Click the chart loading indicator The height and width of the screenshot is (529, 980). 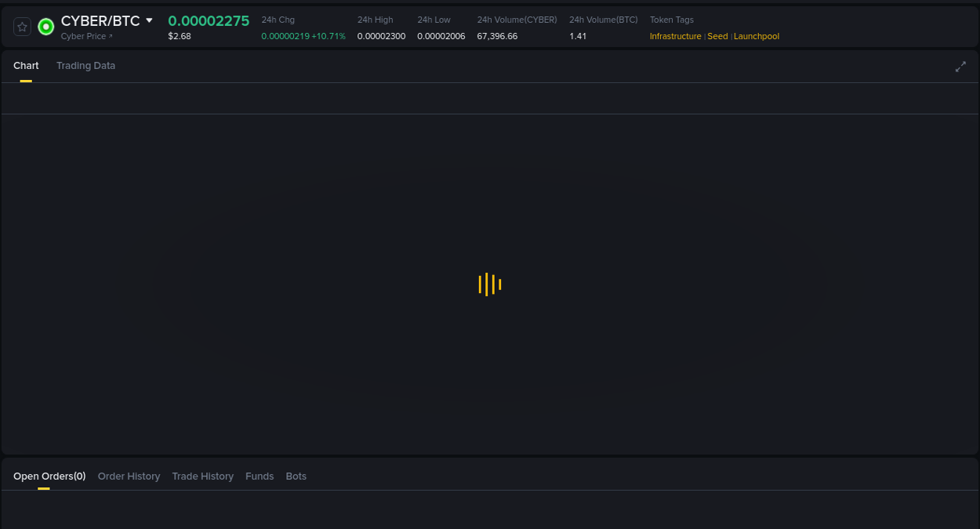click(489, 284)
